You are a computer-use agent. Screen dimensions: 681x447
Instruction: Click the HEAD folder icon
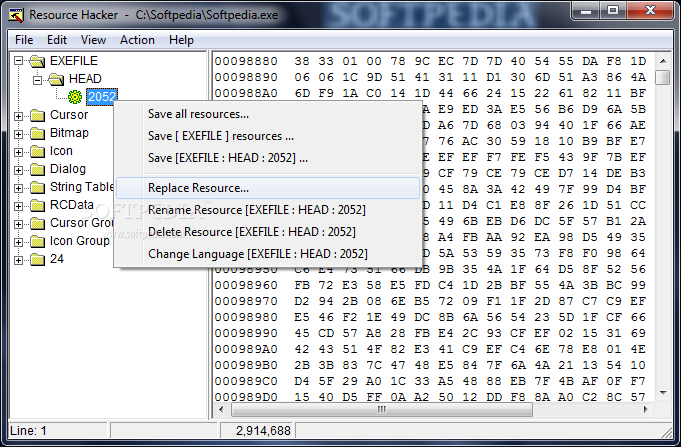56,79
